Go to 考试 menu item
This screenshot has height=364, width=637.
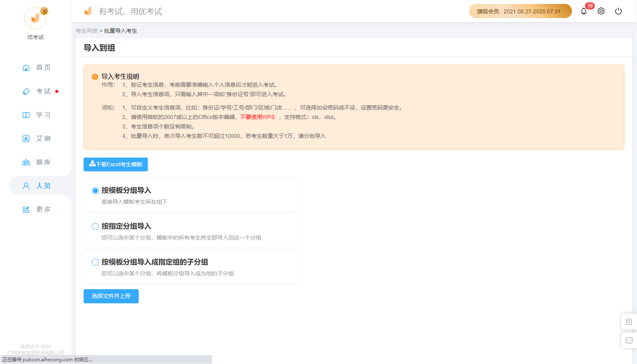(43, 91)
